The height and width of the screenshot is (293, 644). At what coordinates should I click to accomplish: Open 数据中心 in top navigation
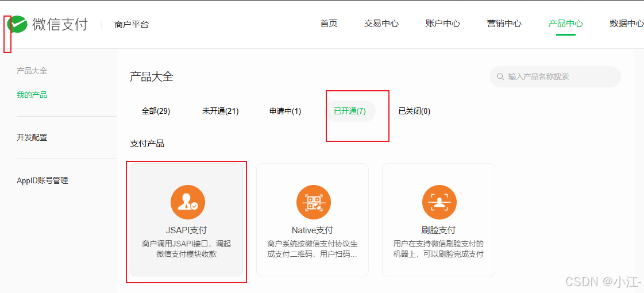(626, 24)
